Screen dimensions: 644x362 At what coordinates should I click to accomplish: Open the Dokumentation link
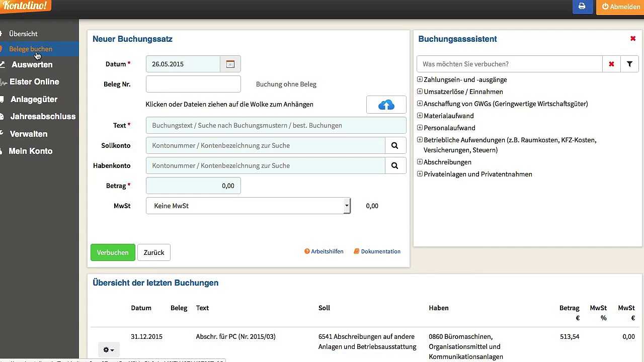coord(380,251)
